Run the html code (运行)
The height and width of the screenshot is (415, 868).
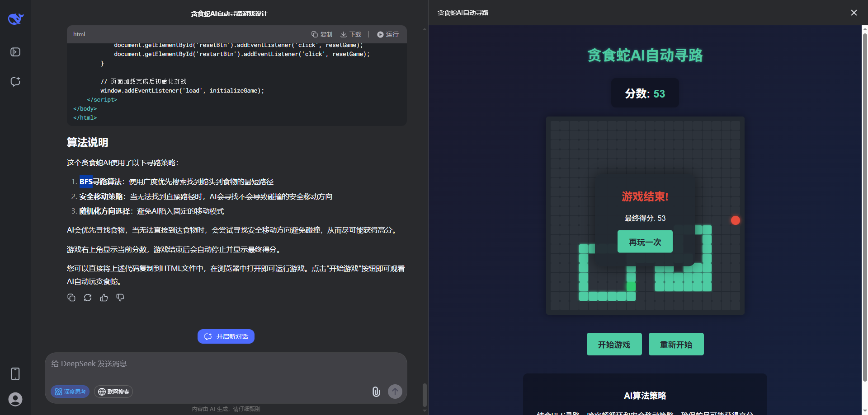388,34
